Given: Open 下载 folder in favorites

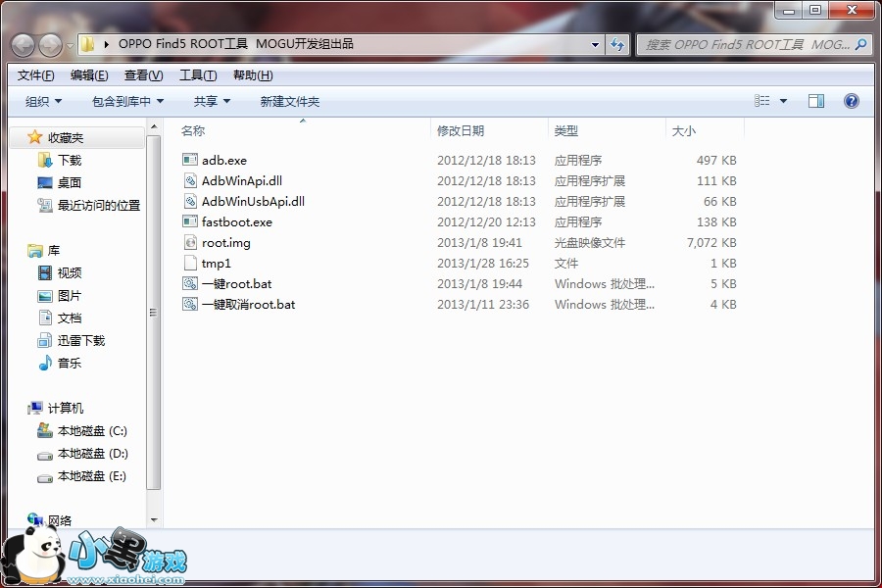Looking at the screenshot, I should pos(70,161).
